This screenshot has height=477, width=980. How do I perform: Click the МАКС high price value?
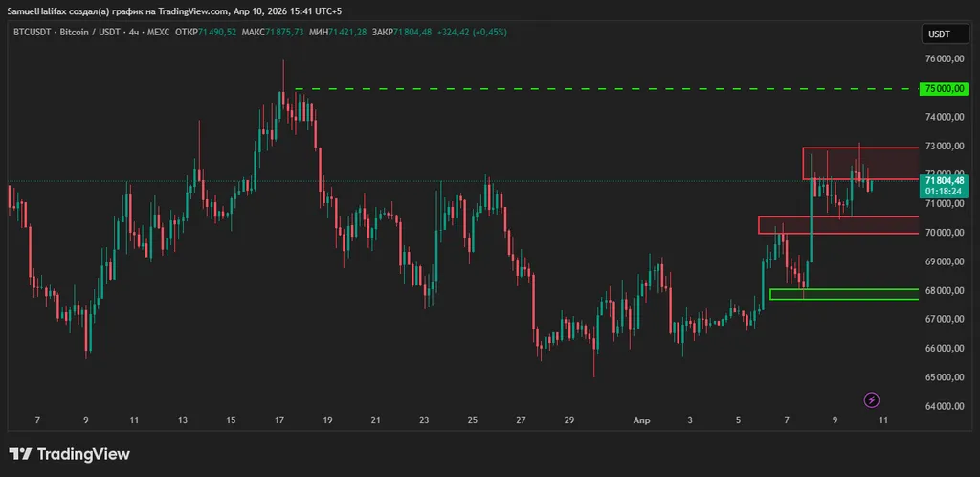pos(284,32)
